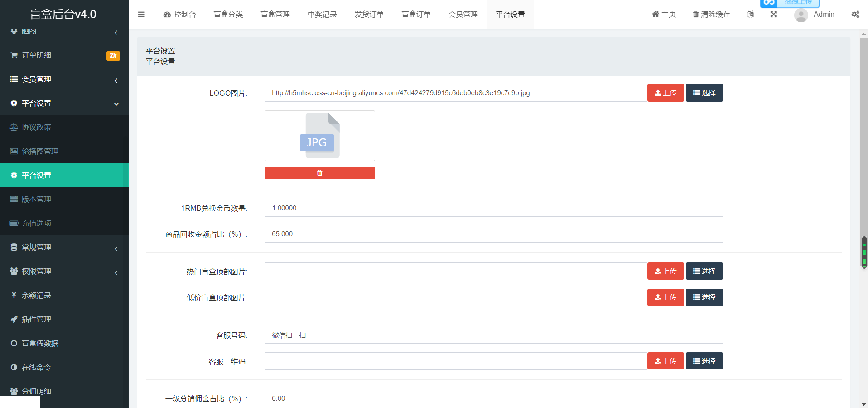Click the JPG logo image thumbnail
Viewport: 868px width, 408px height.
[x=319, y=136]
